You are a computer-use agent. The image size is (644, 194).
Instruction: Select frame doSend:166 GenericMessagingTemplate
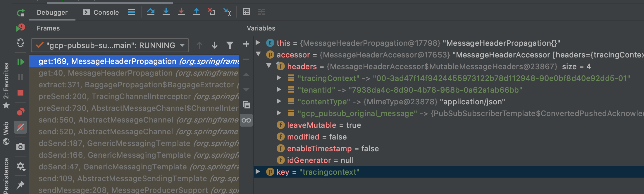tap(134, 155)
